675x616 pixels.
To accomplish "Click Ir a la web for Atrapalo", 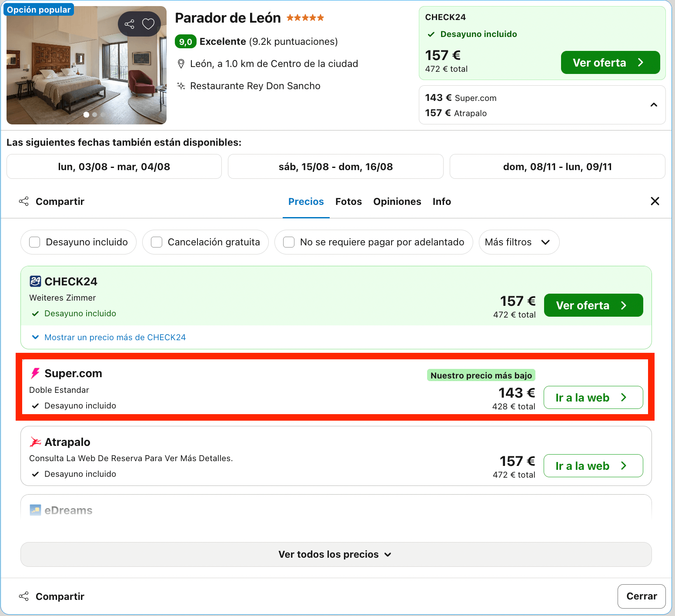I will pos(593,465).
